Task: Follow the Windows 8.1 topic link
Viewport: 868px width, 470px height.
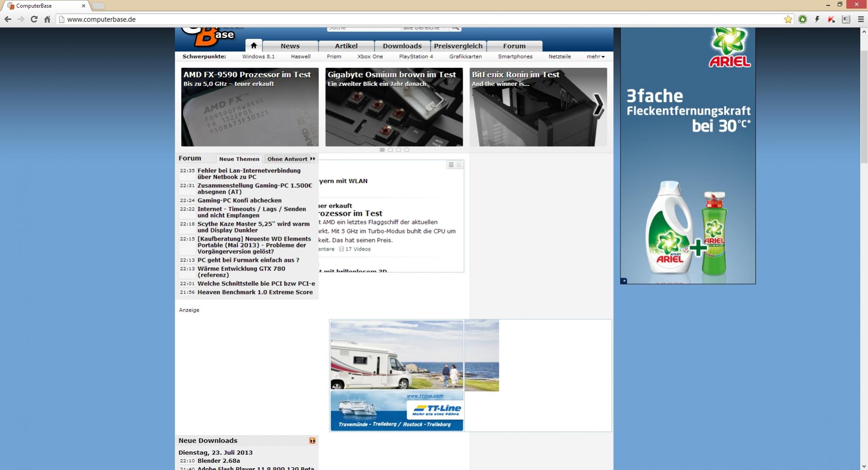Action: point(258,57)
